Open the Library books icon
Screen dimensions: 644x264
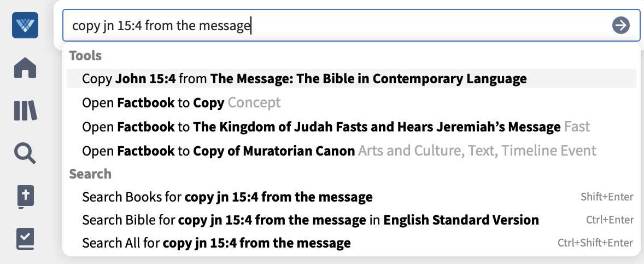point(25,110)
